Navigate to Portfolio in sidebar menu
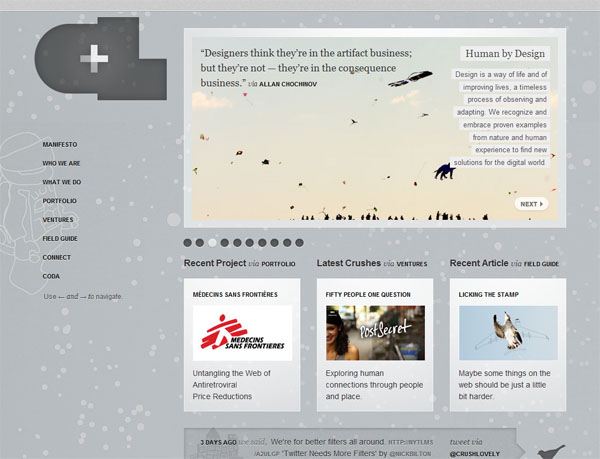This screenshot has width=600, height=459. [x=59, y=201]
